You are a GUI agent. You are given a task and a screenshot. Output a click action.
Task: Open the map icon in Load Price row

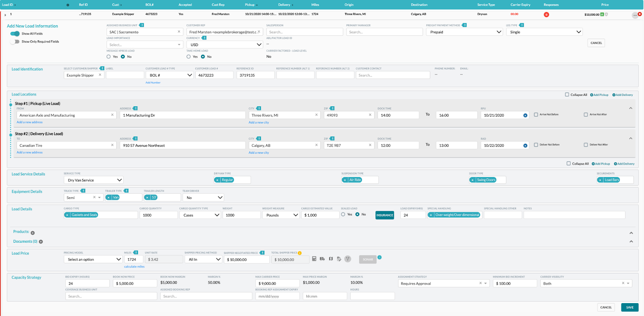pyautogui.click(x=331, y=259)
